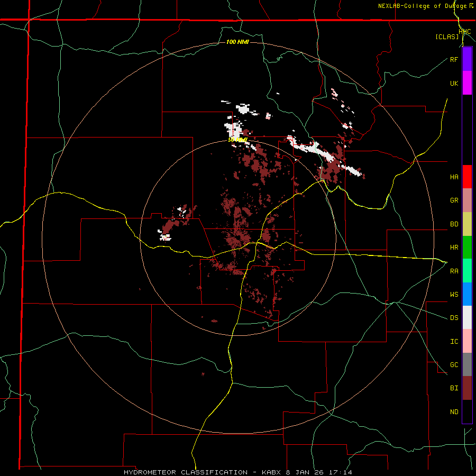Image resolution: width=476 pixels, height=476 pixels.
Task: Click the white DS legend swatch
Action: [467, 317]
